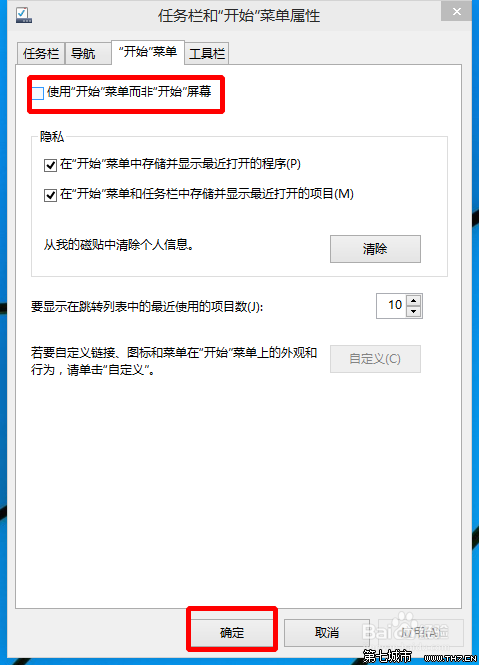Increase jump list item count with up arrow
This screenshot has width=479, height=665.
click(x=413, y=300)
